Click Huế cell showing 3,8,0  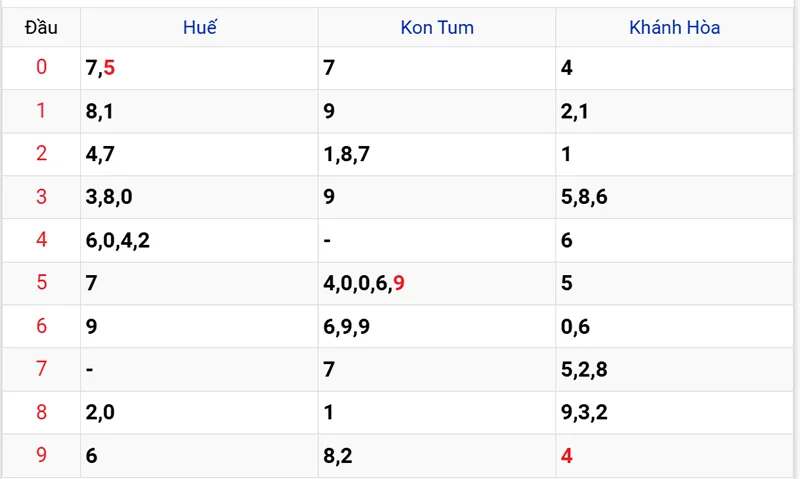[199, 197]
